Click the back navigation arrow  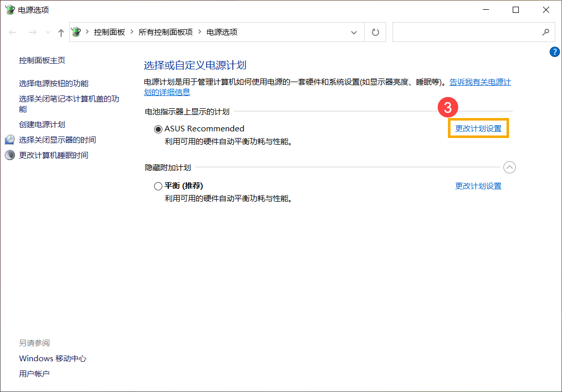12,32
